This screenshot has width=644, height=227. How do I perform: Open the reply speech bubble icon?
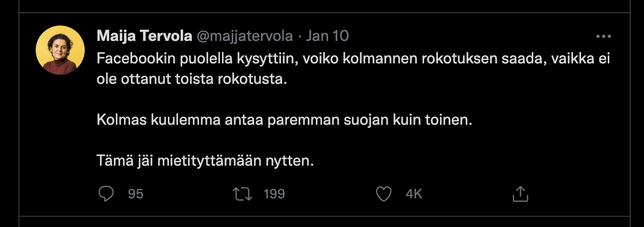[x=106, y=194]
